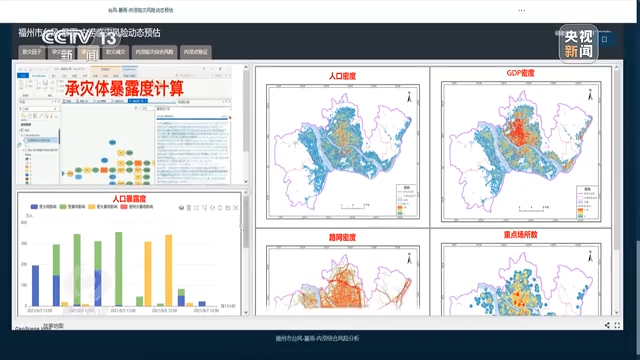
Task: Switch to the 防灾减灾 tab
Action: 116,52
